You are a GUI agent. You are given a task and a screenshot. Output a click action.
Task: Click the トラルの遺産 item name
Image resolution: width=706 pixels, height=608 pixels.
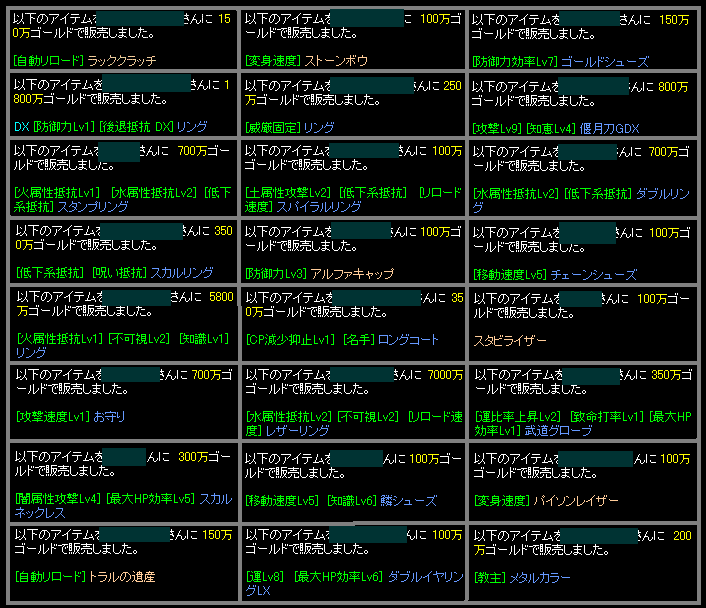[122, 576]
